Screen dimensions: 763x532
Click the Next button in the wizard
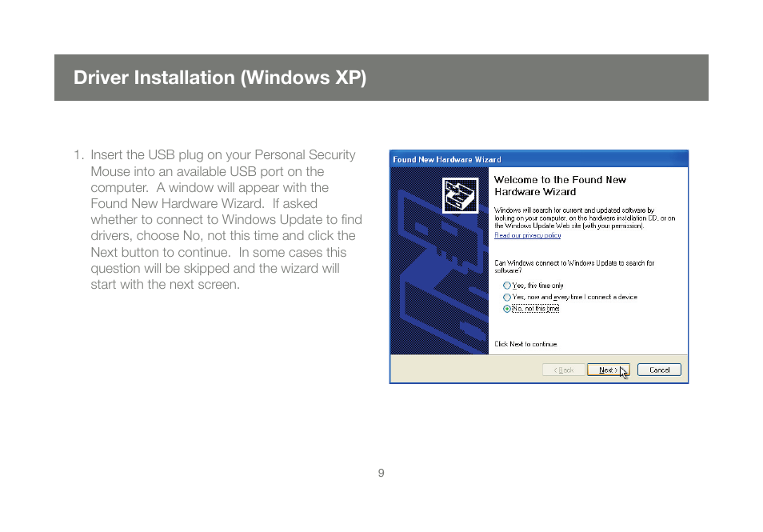pyautogui.click(x=609, y=370)
